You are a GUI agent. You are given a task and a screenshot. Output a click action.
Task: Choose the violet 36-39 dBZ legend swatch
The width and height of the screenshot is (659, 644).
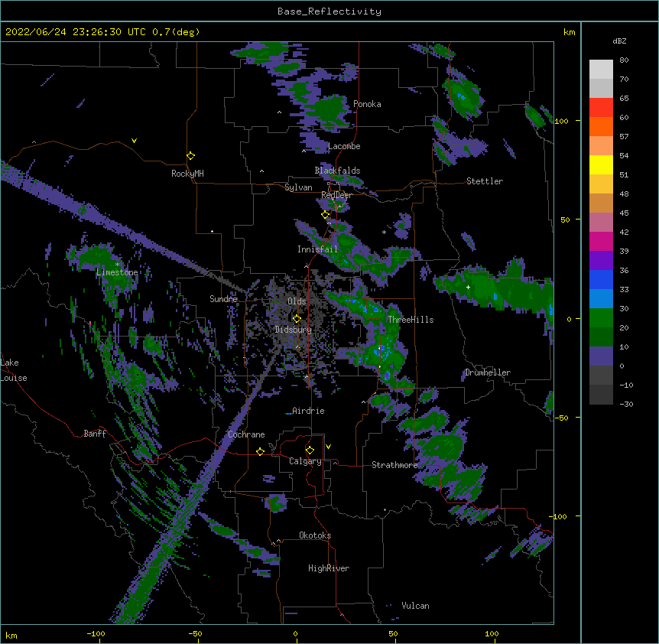(601, 261)
